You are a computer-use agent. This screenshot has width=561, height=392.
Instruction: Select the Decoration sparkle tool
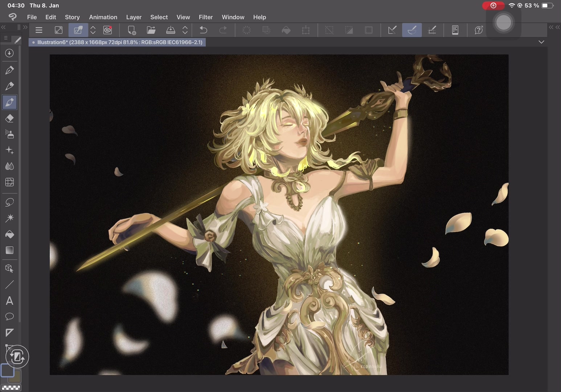pos(9,150)
